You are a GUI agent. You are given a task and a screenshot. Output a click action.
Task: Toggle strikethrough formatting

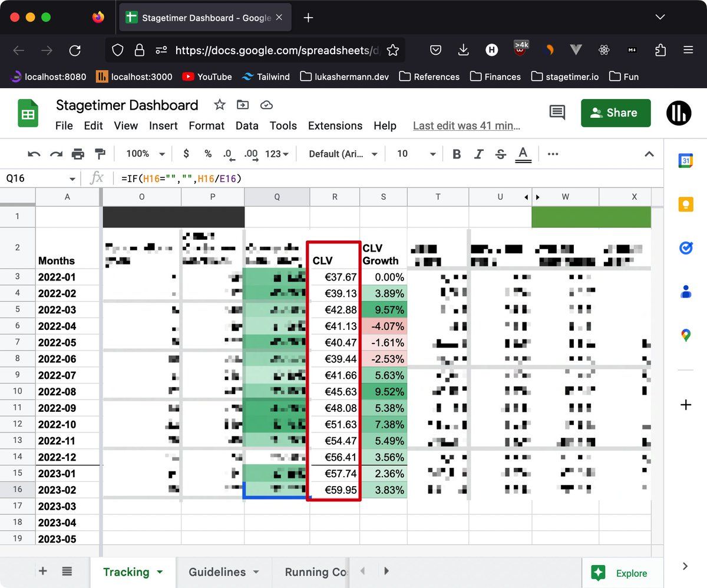pos(501,154)
